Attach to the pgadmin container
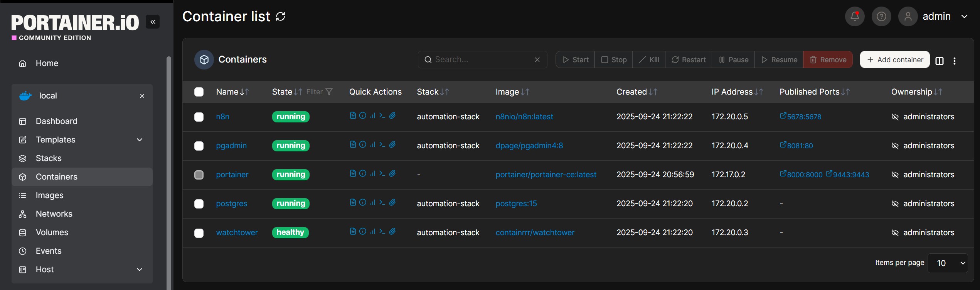980x290 pixels. tap(392, 144)
